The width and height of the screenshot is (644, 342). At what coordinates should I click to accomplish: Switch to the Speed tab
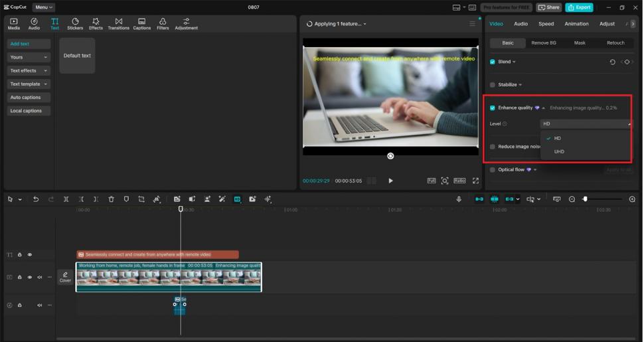pos(546,24)
